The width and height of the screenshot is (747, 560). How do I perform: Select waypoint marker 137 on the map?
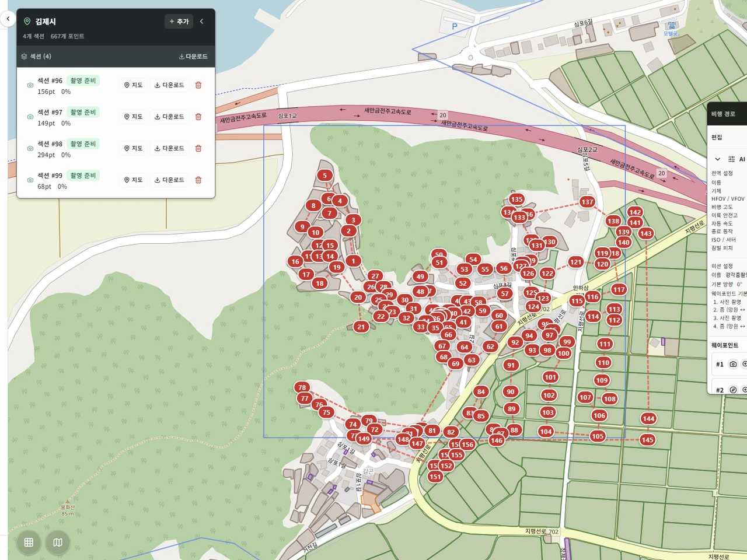click(587, 202)
